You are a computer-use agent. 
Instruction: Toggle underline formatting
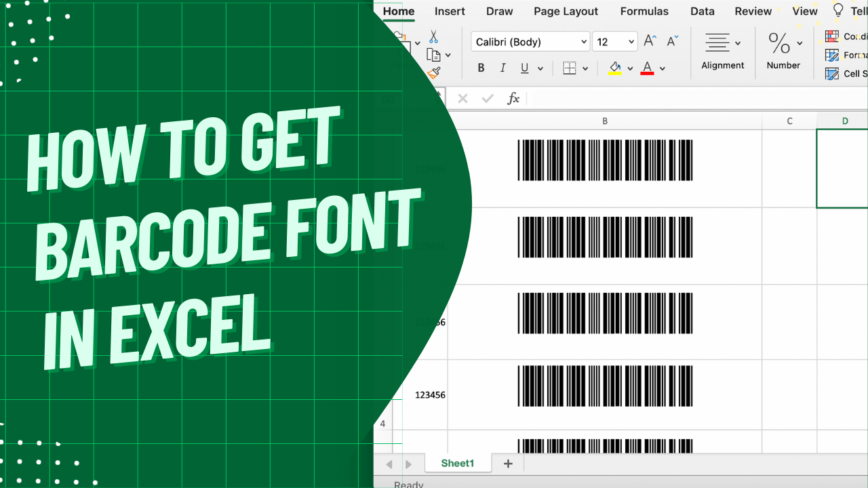click(x=524, y=68)
